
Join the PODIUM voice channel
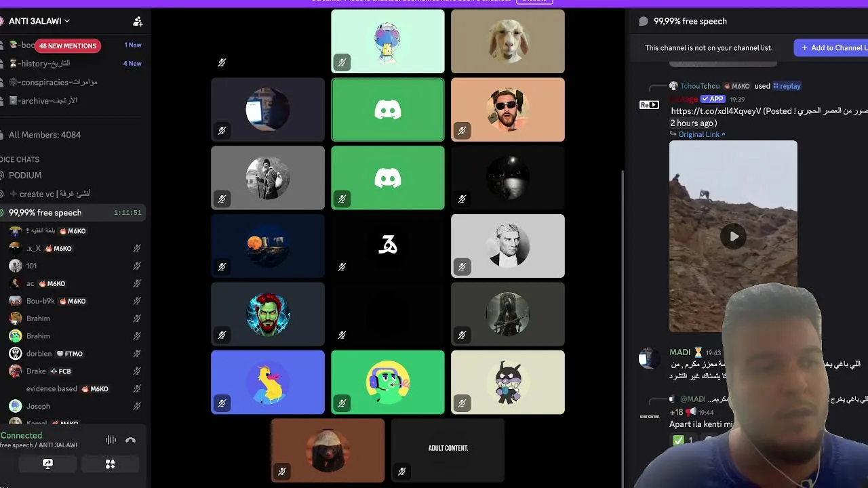tap(25, 176)
